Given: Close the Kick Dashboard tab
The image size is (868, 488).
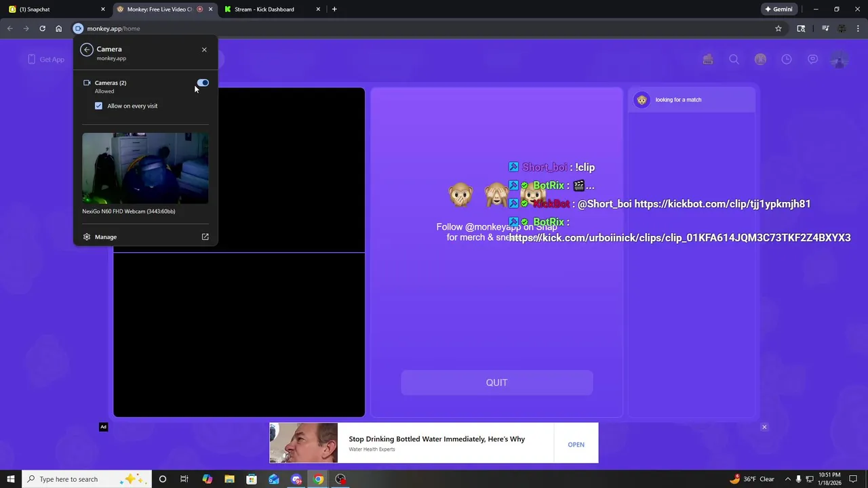Looking at the screenshot, I should click(319, 9).
